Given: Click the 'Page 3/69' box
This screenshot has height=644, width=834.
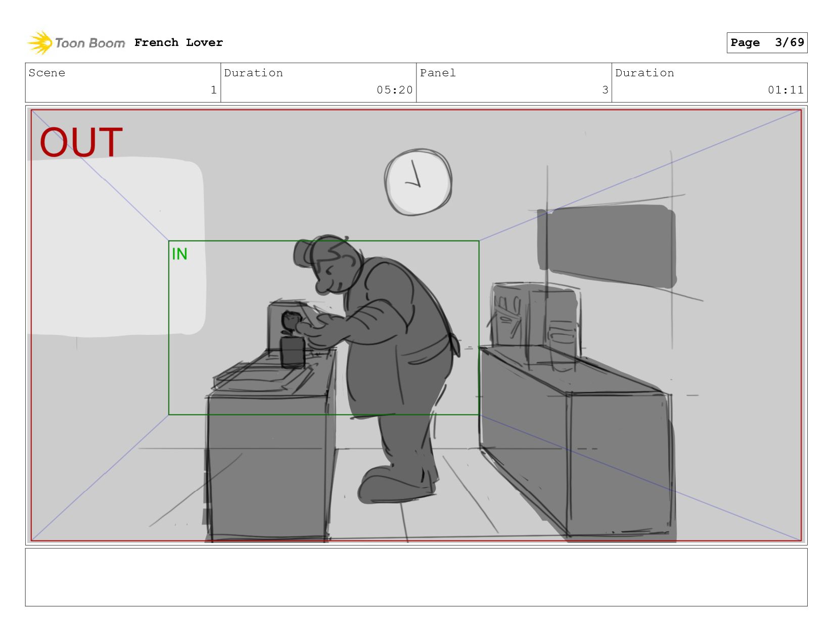Looking at the screenshot, I should (767, 42).
